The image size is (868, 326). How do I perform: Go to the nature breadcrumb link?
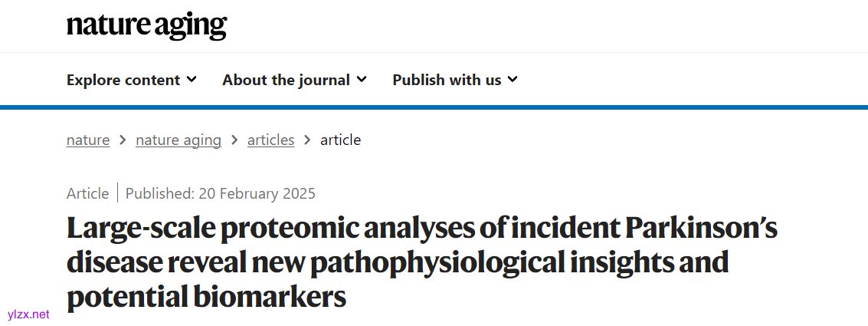[88, 140]
